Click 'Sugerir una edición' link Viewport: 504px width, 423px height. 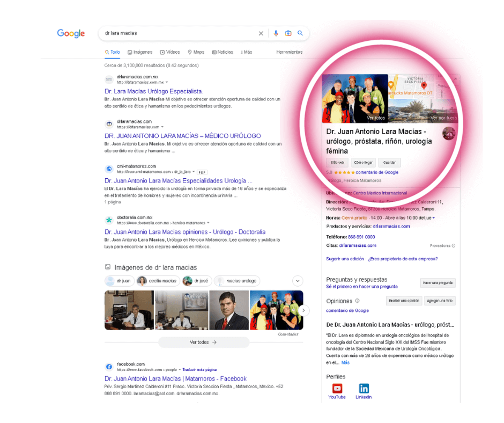[x=345, y=259]
